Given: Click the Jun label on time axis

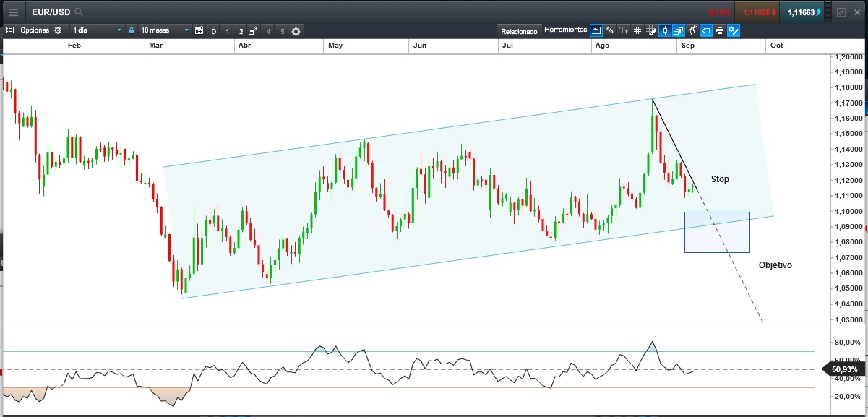Looking at the screenshot, I should (421, 45).
